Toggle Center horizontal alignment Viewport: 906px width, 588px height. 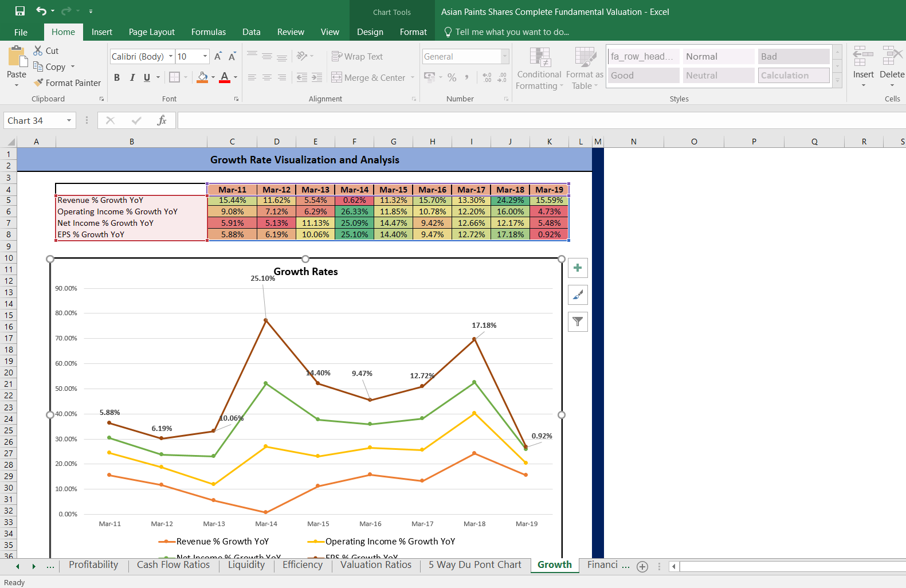(267, 77)
